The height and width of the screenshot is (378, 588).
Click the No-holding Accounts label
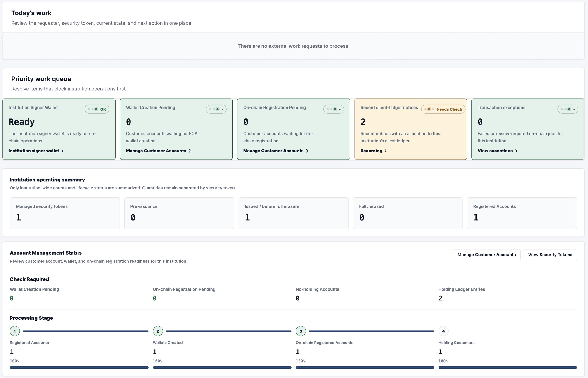point(318,289)
